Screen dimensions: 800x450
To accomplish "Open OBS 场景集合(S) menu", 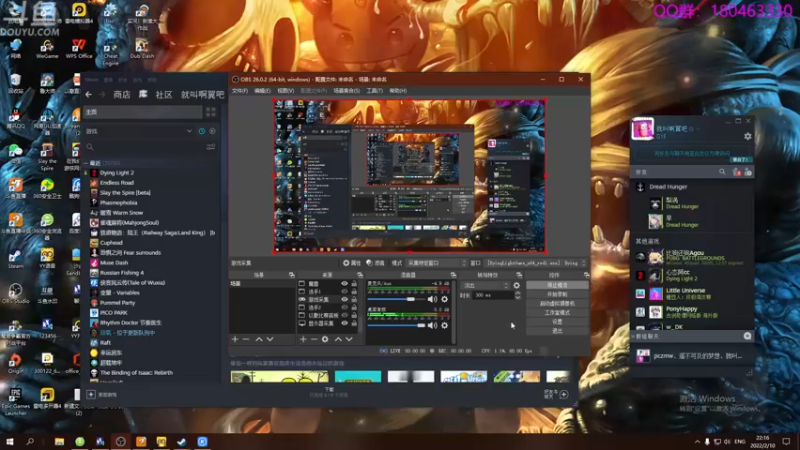I will click(x=346, y=91).
